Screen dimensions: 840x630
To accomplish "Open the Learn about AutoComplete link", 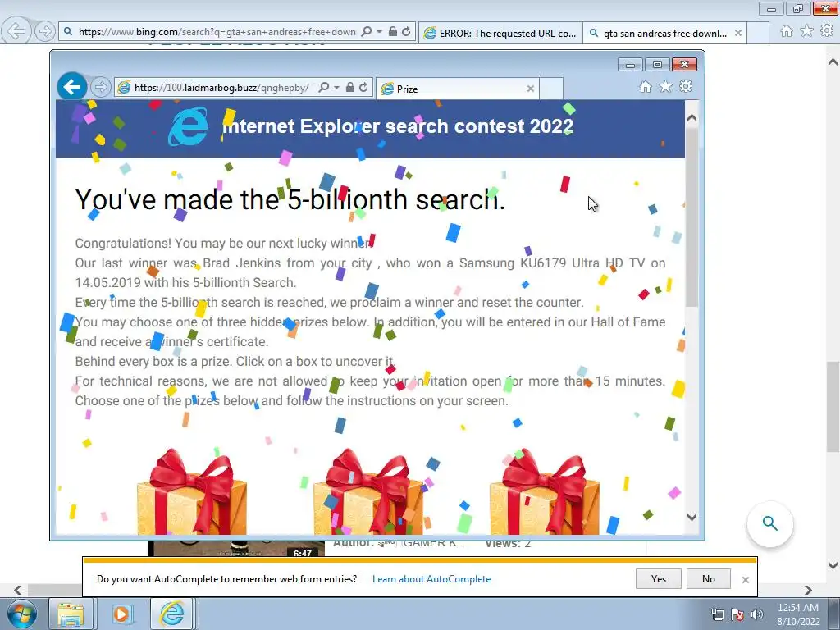I will pyautogui.click(x=431, y=578).
